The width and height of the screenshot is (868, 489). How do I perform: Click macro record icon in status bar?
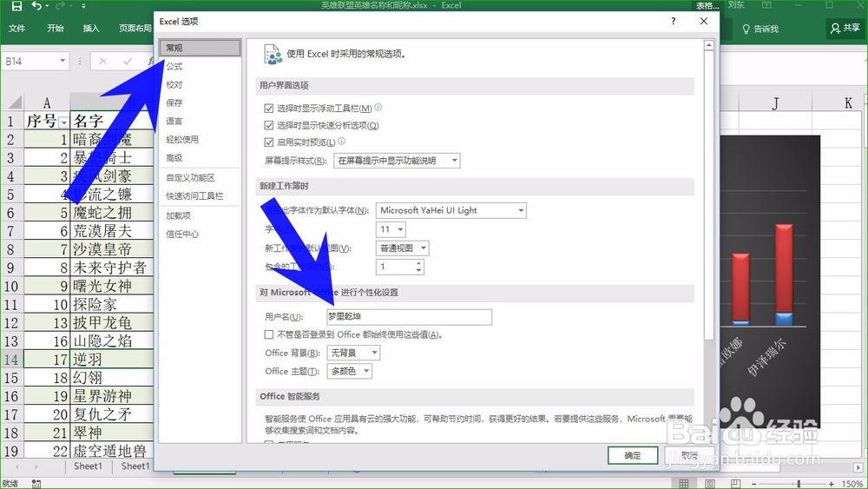(36, 484)
